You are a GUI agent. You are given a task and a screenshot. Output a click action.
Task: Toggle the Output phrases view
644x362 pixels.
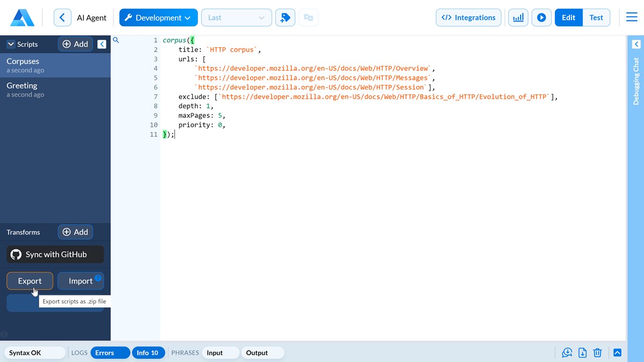click(x=261, y=353)
